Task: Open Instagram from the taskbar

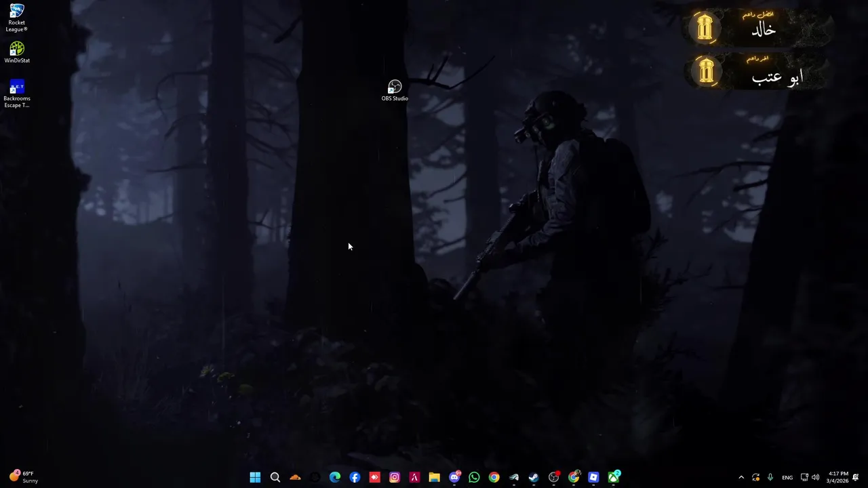Action: point(395,478)
